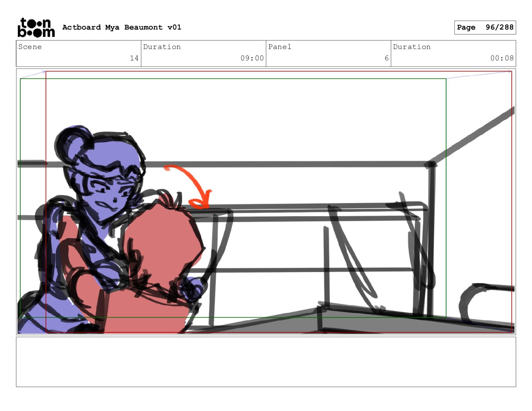Click the panel duration value '00:08'
Screen dimensions: 532x411
502,58
